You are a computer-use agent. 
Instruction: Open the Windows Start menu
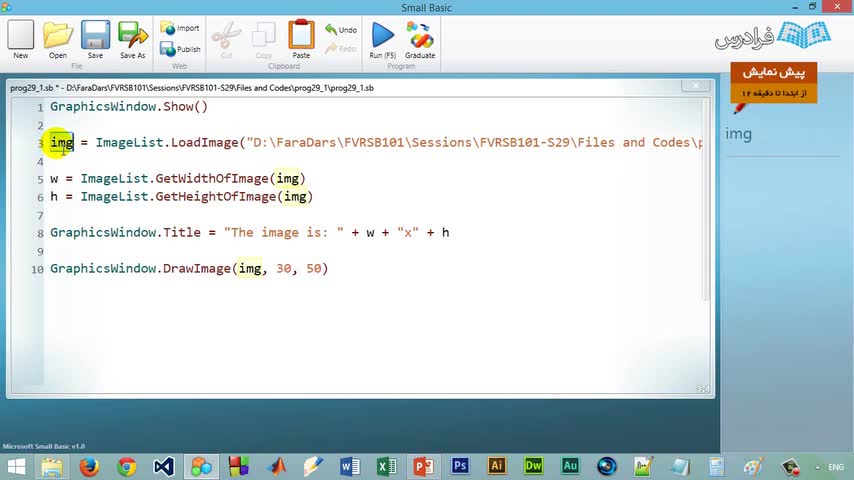pos(16,467)
